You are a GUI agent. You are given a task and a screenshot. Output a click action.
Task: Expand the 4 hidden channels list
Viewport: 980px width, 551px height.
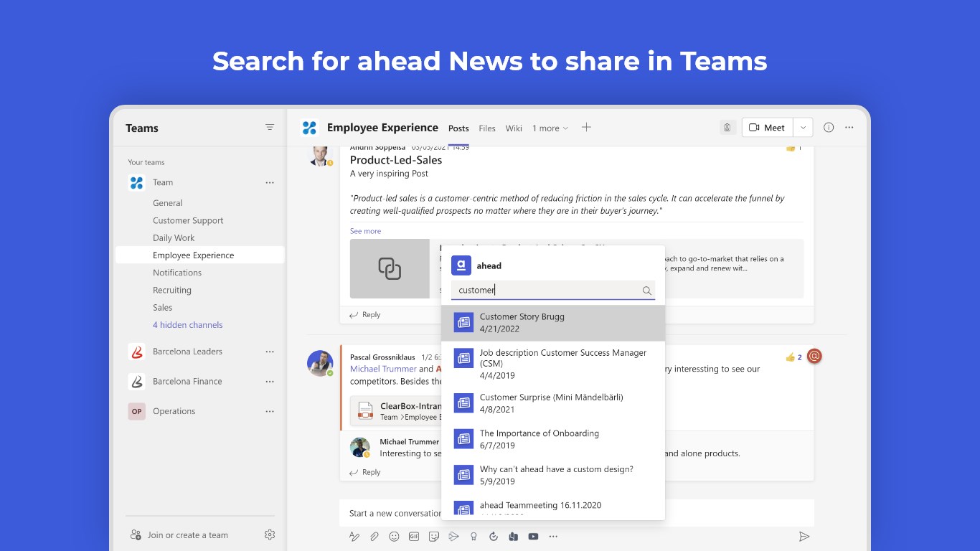(188, 325)
